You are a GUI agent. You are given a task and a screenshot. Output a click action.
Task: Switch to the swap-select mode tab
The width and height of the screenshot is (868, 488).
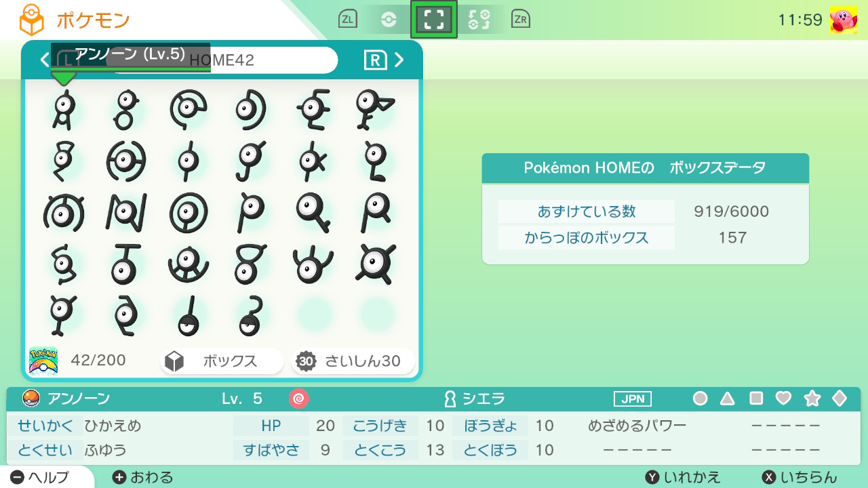click(x=479, y=20)
